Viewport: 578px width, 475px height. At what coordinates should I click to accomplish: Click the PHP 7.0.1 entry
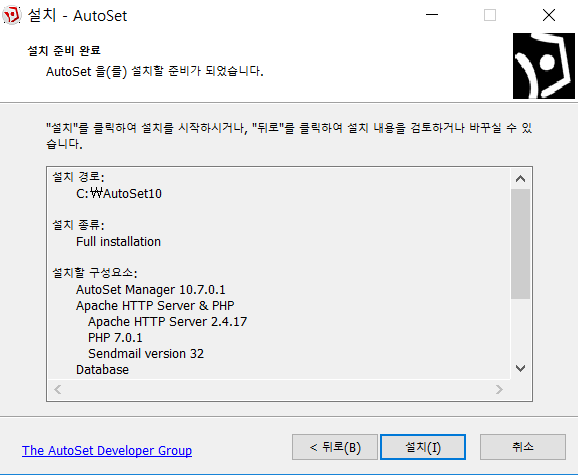[x=115, y=338]
